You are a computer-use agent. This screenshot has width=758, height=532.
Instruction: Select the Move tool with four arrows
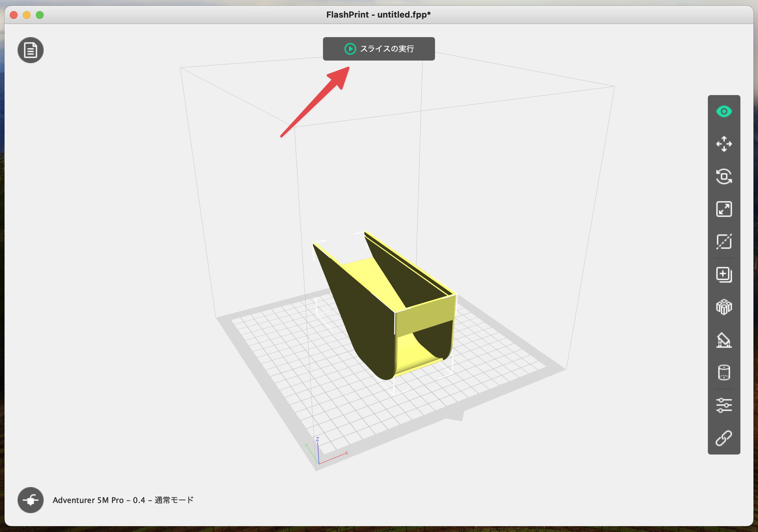pyautogui.click(x=724, y=144)
